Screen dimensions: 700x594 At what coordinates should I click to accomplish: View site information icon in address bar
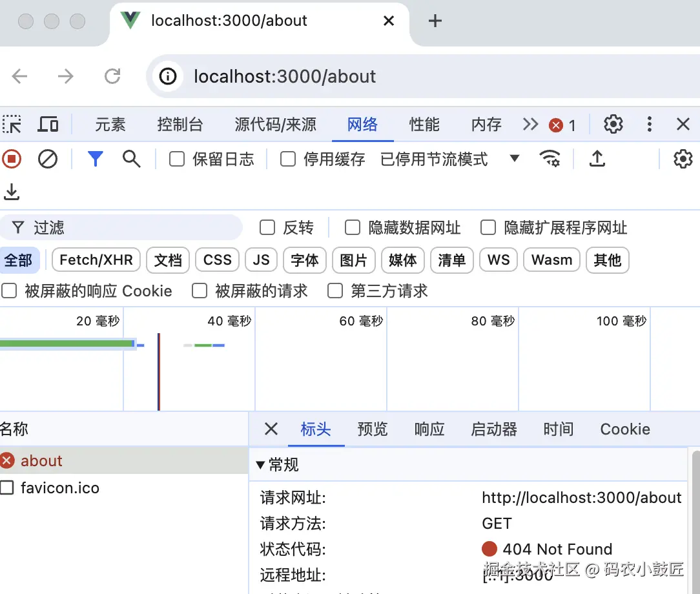click(168, 76)
